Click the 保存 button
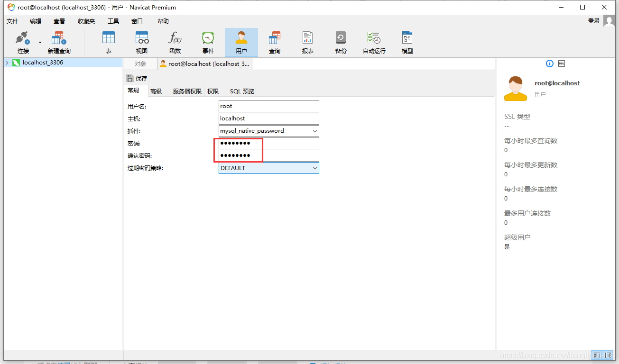Screen dimensions: 619x364 (x=137, y=78)
